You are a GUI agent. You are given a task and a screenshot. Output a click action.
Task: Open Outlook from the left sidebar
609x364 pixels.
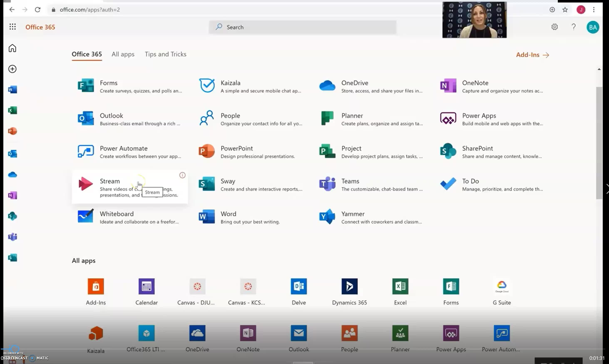point(12,154)
